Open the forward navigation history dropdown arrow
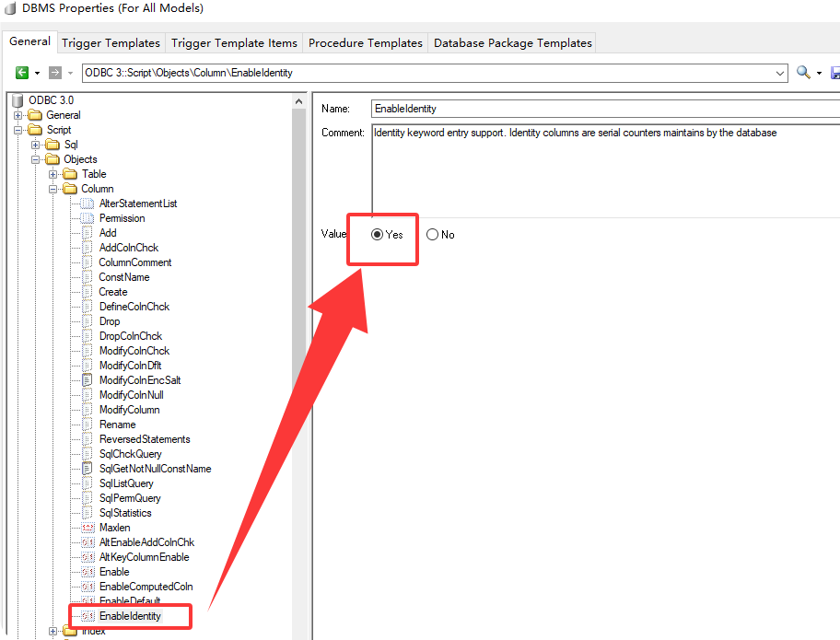Viewport: 840px width, 640px height. click(x=70, y=73)
